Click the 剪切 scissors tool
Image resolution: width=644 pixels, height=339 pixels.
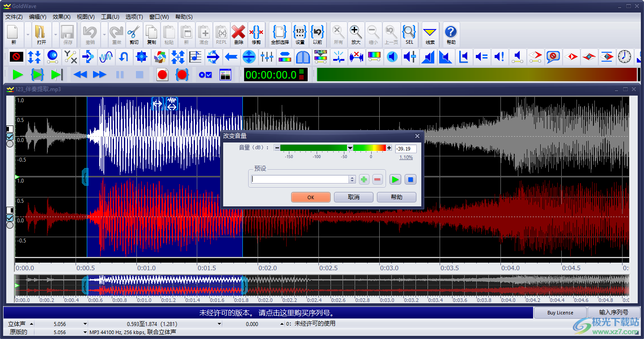point(134,34)
